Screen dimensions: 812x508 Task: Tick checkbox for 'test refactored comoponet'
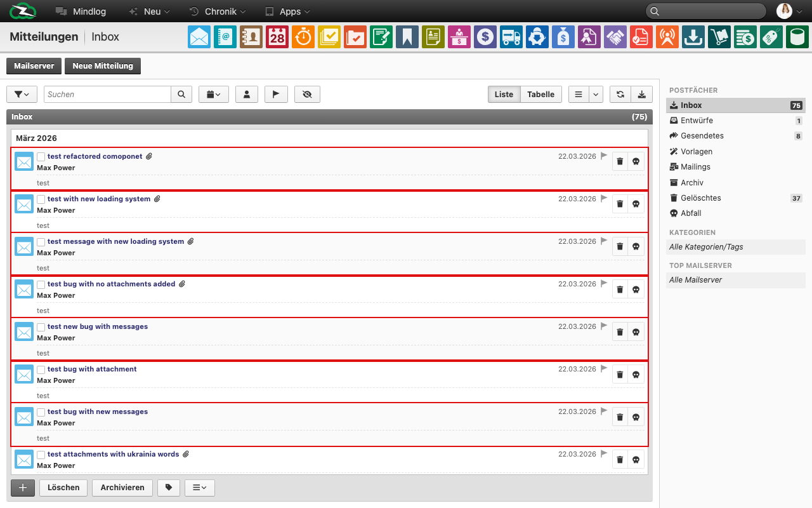pos(41,157)
